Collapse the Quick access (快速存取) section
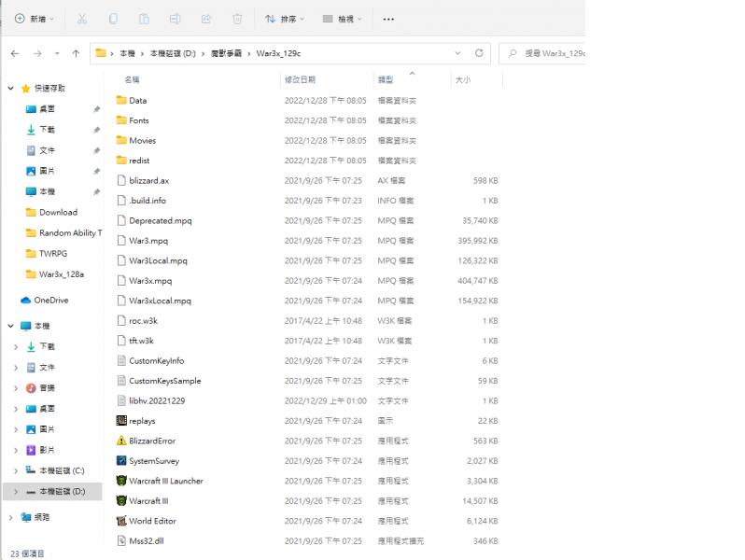745x560 pixels. click(x=11, y=89)
